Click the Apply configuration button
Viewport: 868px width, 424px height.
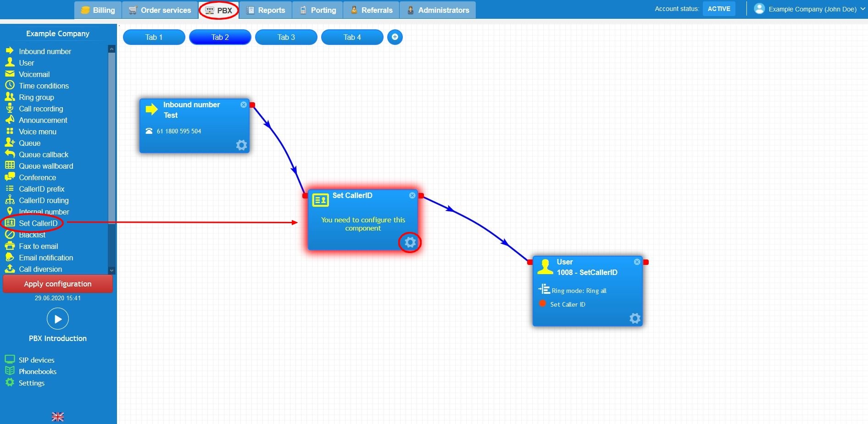pyautogui.click(x=58, y=284)
